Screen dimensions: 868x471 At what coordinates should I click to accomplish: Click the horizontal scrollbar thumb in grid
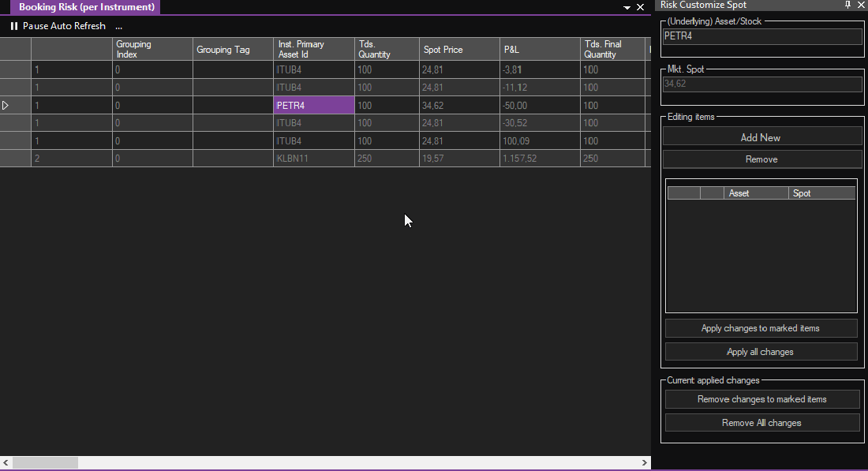[x=45, y=463]
